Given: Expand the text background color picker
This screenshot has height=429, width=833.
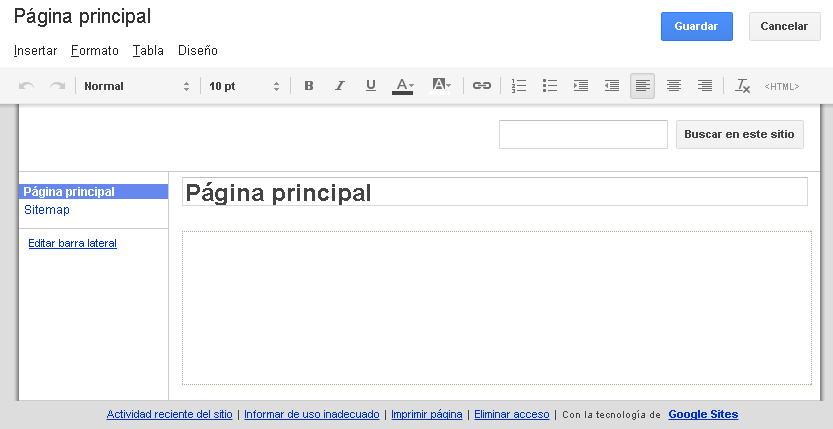Looking at the screenshot, I should point(441,86).
